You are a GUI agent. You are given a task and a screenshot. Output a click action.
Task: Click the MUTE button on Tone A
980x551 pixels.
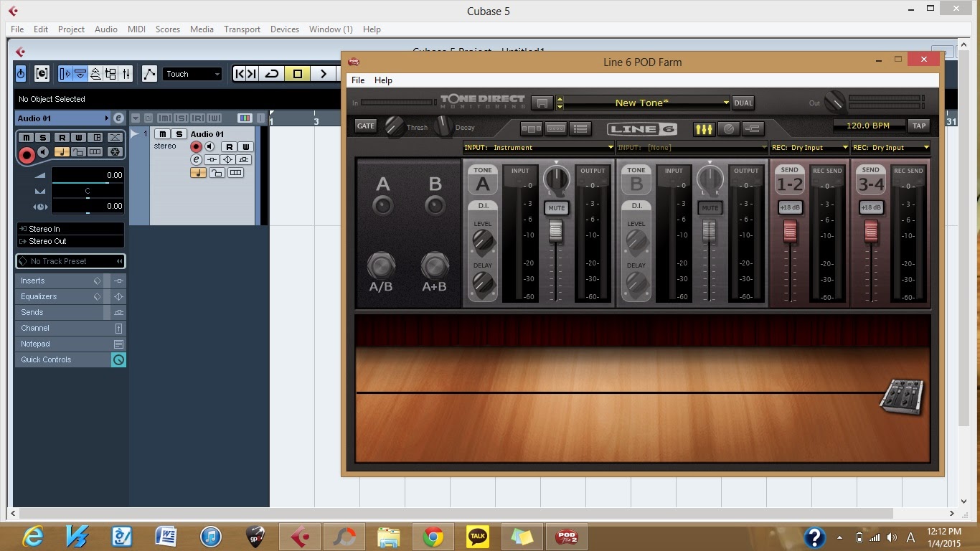557,208
